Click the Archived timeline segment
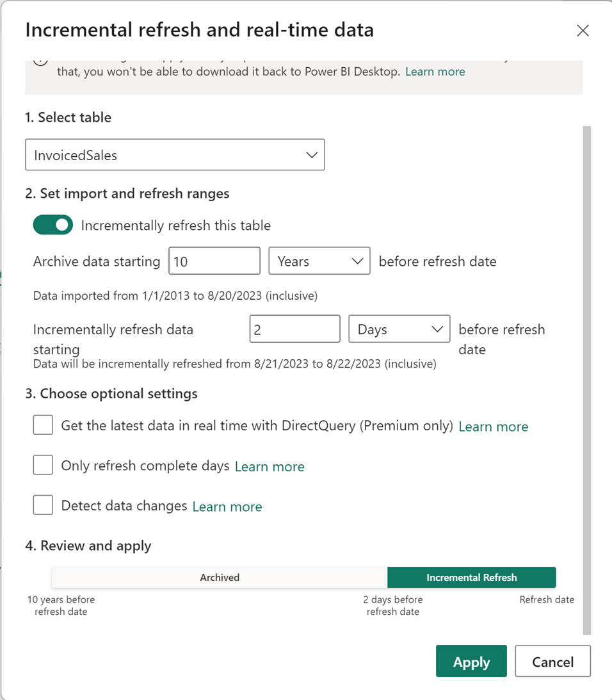The width and height of the screenshot is (612, 700). [x=220, y=577]
